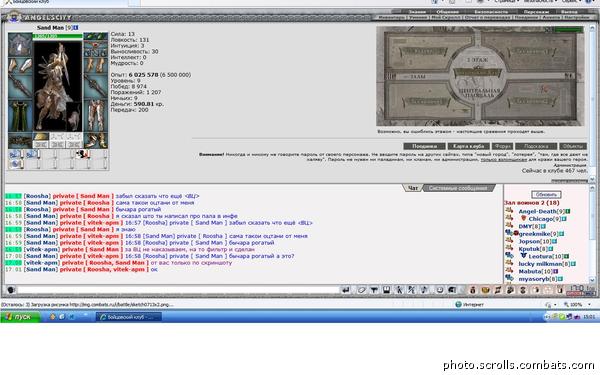This screenshot has width=600, height=375.
Task: Click the info icon beside Sand Man [9]
Action: pyautogui.click(x=76, y=28)
